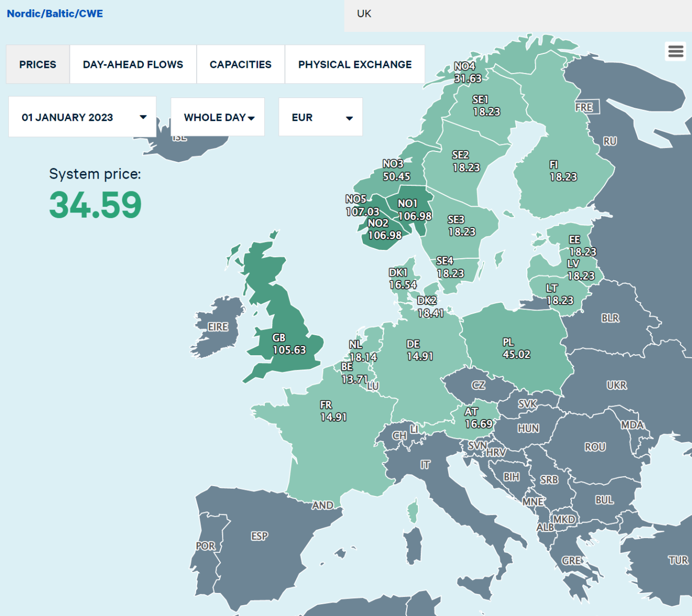Click the FI 18.23 map region
The width and height of the screenshot is (692, 616).
click(563, 171)
